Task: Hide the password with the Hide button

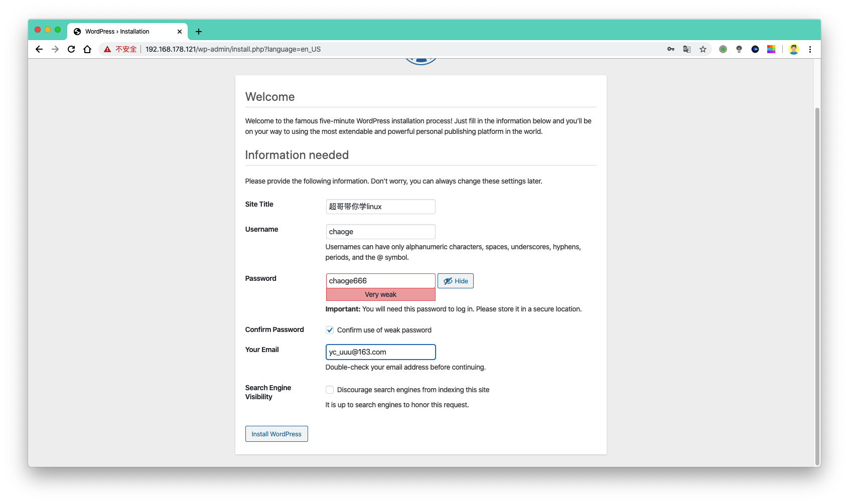Action: (x=456, y=281)
